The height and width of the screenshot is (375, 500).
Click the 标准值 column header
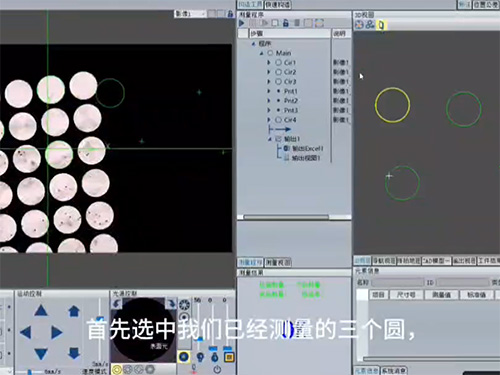point(477,295)
